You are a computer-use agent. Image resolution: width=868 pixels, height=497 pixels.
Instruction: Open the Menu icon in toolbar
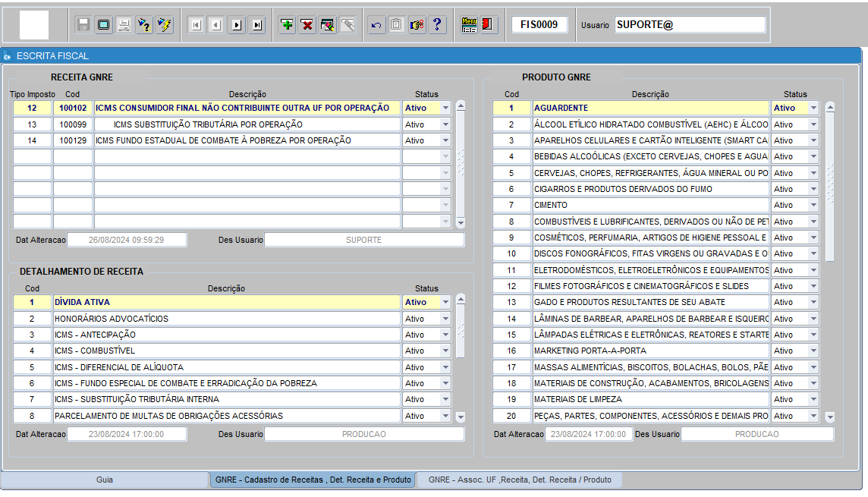tap(469, 24)
